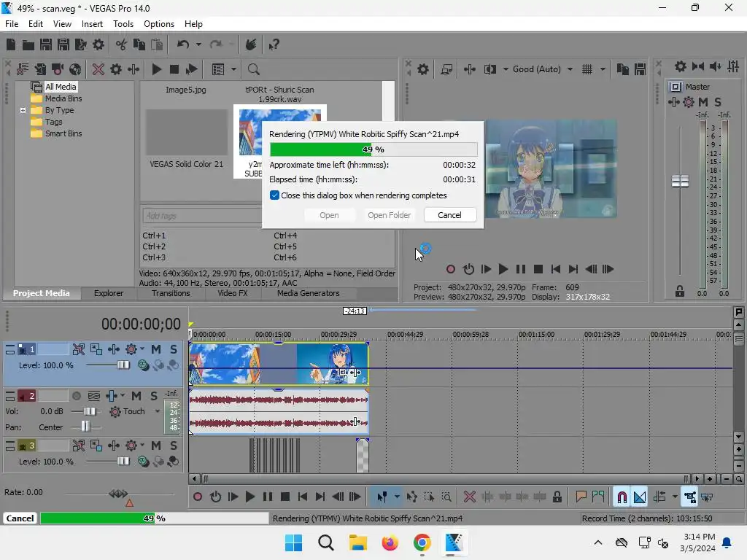The image size is (747, 560).
Task: Open the Undo history dropdown arrow
Action: point(198,44)
